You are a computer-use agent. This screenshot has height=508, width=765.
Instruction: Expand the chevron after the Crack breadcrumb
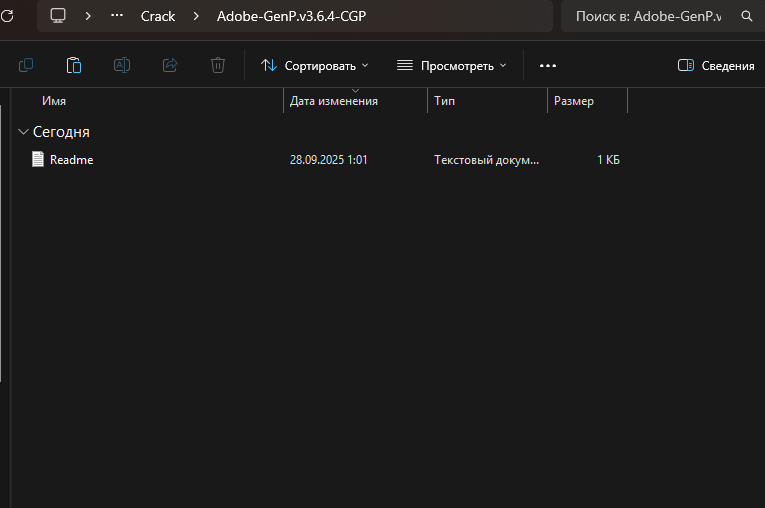click(x=195, y=16)
